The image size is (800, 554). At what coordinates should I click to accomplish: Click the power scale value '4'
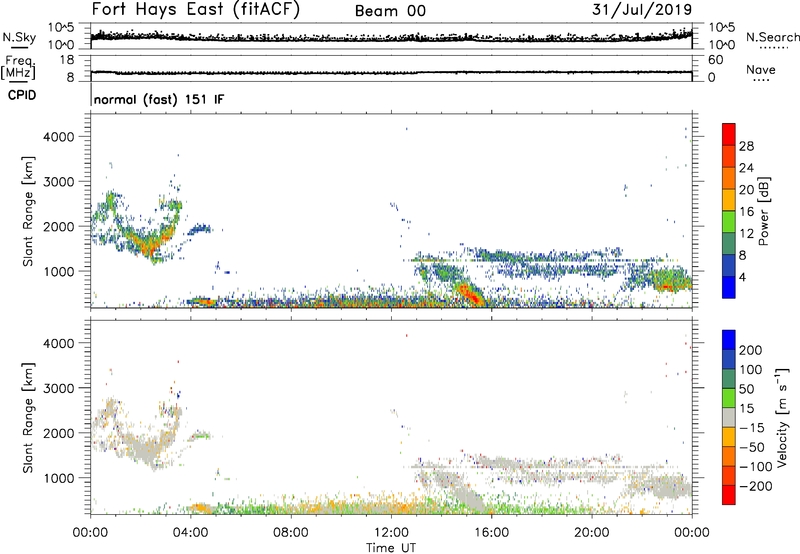coord(742,277)
